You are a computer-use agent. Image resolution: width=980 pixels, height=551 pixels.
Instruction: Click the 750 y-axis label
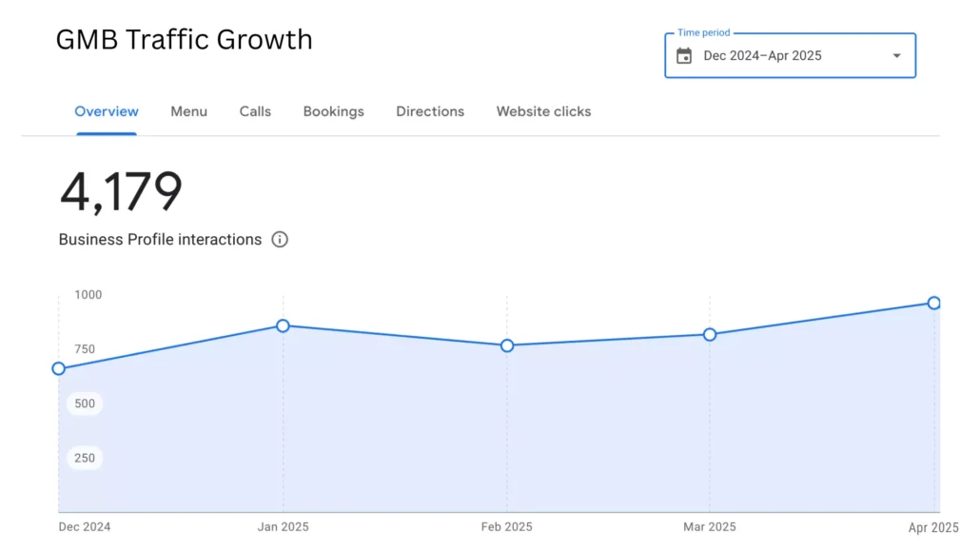point(85,349)
